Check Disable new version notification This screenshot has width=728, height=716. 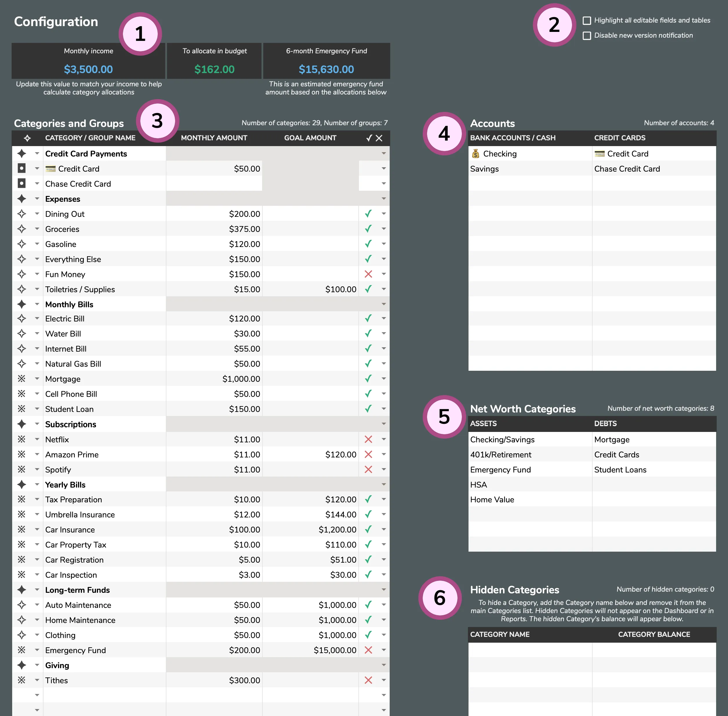coord(587,35)
